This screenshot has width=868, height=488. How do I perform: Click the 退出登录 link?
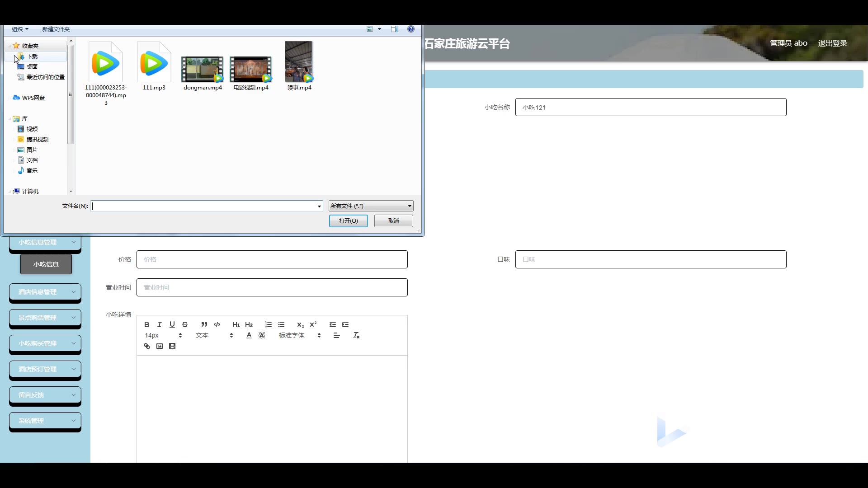coord(832,43)
